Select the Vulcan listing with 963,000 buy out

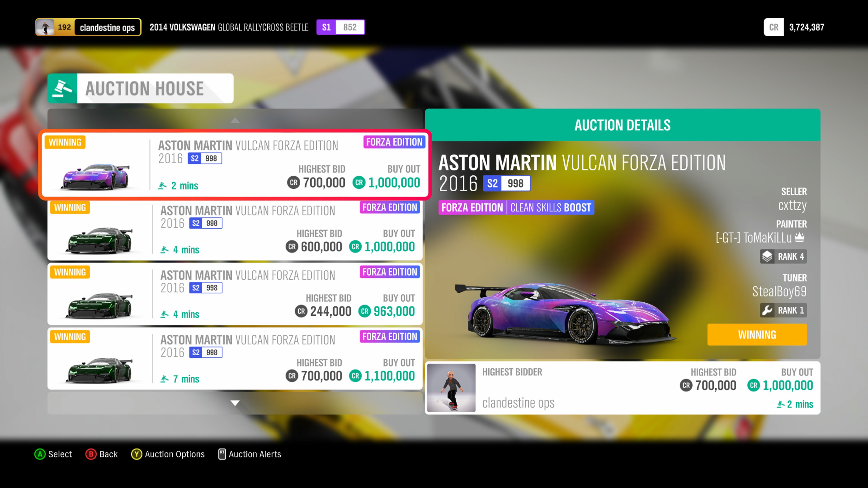click(x=235, y=294)
